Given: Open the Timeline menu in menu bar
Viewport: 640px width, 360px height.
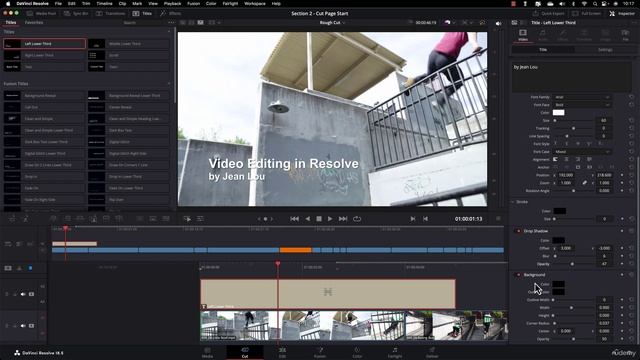Looking at the screenshot, I should 104,3.
